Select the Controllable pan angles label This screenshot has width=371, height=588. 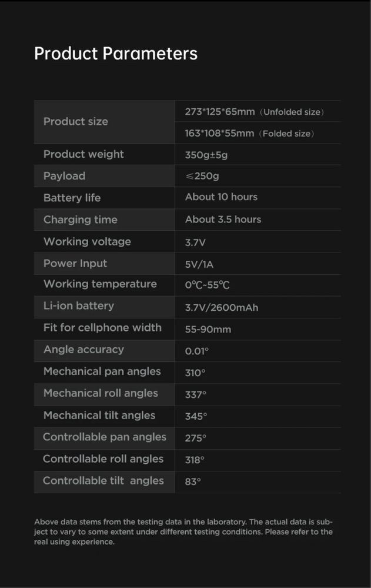105,437
